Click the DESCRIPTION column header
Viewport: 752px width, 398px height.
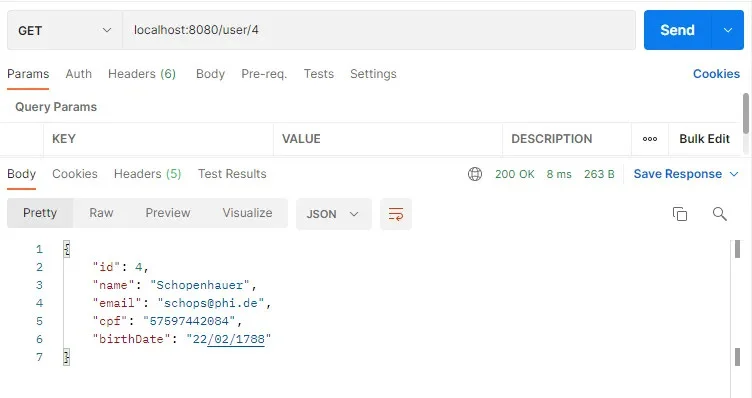(x=552, y=139)
